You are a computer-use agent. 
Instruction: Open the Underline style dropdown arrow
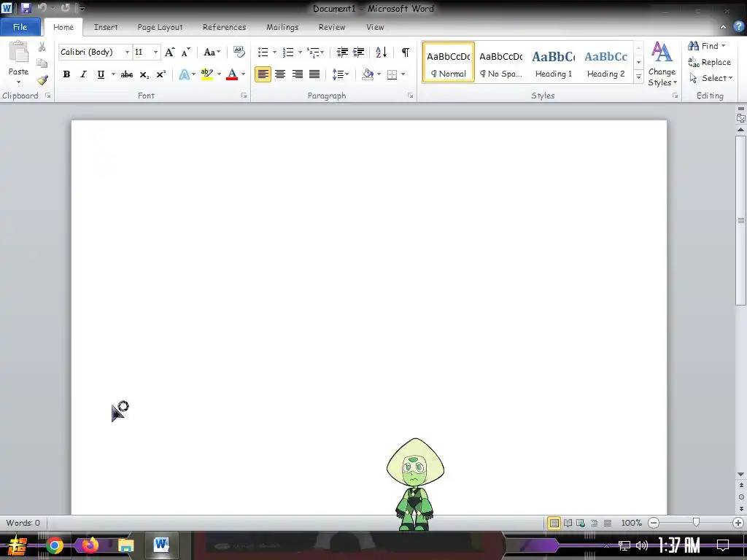(113, 74)
